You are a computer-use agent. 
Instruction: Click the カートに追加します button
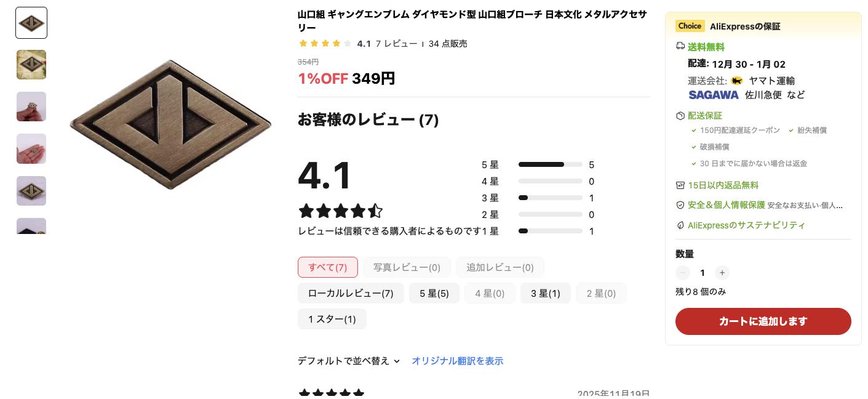pos(763,321)
